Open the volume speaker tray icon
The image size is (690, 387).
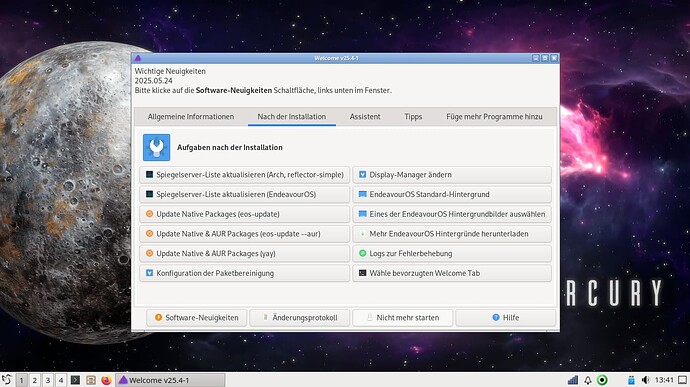645,380
